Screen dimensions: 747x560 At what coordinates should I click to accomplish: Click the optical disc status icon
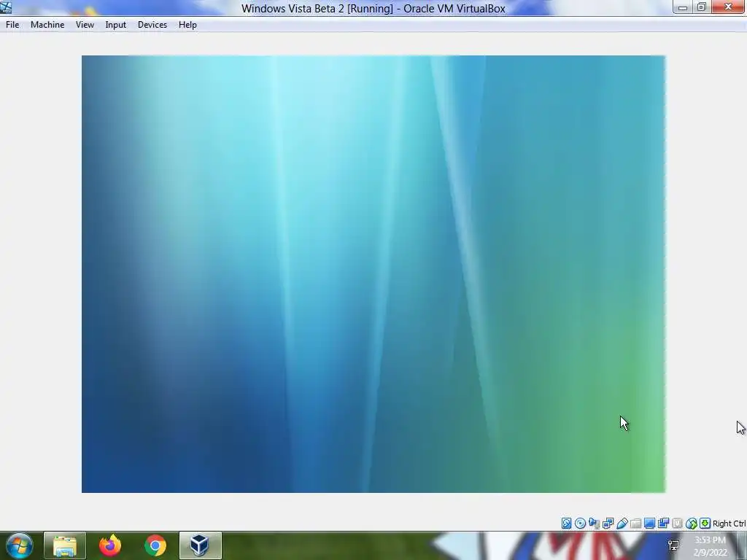[x=580, y=524]
